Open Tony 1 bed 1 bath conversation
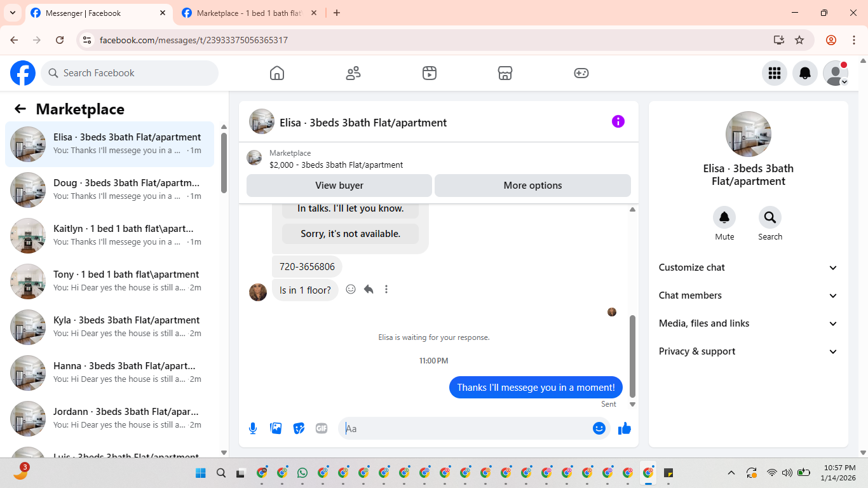Image resolution: width=868 pixels, height=488 pixels. click(110, 281)
